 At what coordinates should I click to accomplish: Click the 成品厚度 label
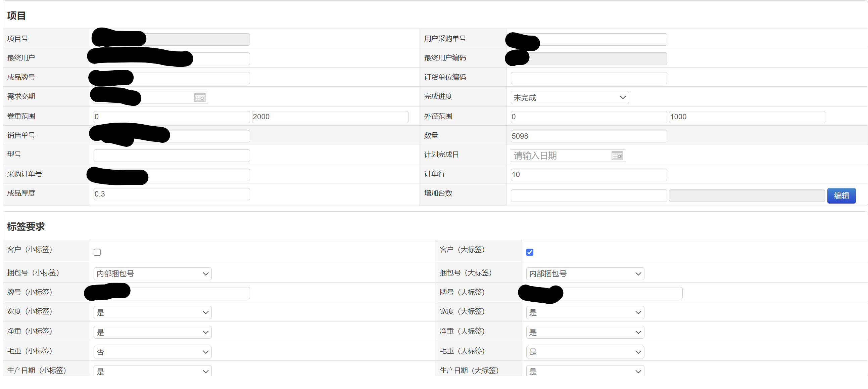tap(21, 193)
